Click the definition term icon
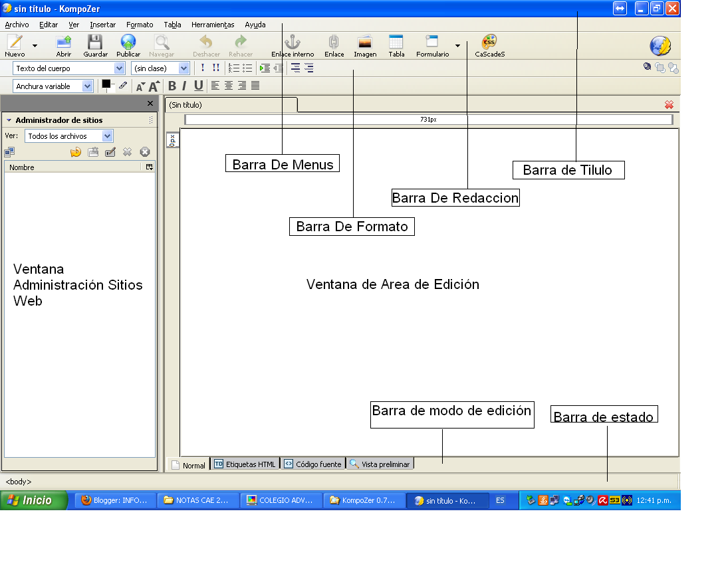This screenshot has width=728, height=574. (x=295, y=68)
